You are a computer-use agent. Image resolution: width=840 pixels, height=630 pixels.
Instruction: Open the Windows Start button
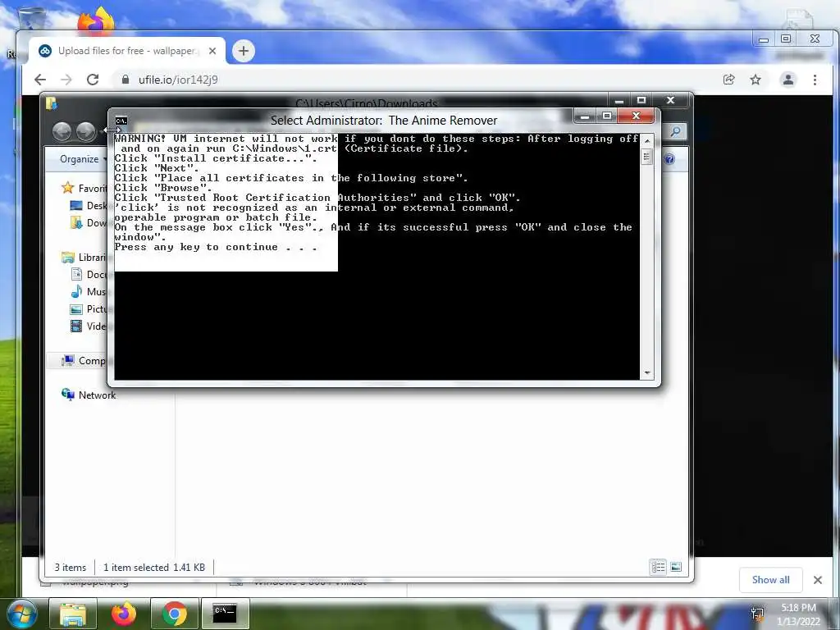click(22, 614)
